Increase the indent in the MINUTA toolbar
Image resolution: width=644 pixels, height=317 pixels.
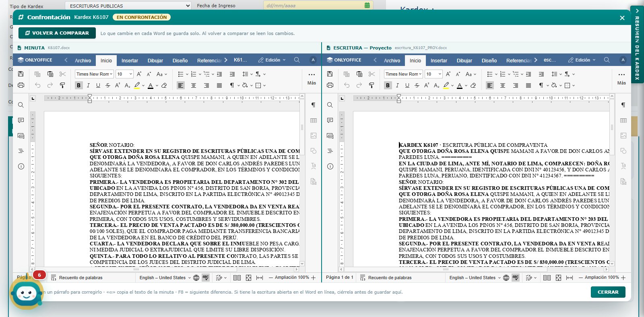click(x=232, y=74)
